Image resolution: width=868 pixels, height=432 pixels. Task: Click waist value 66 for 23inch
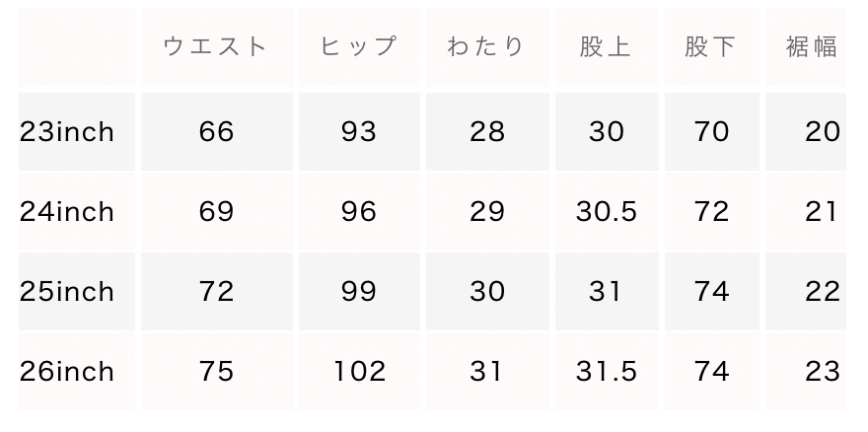pos(216,132)
